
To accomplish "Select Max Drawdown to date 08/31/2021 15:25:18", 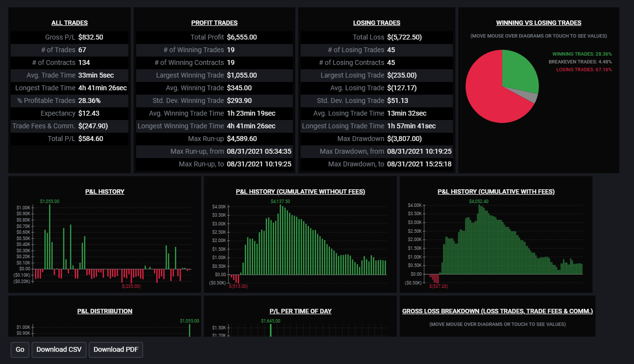I will pyautogui.click(x=419, y=164).
